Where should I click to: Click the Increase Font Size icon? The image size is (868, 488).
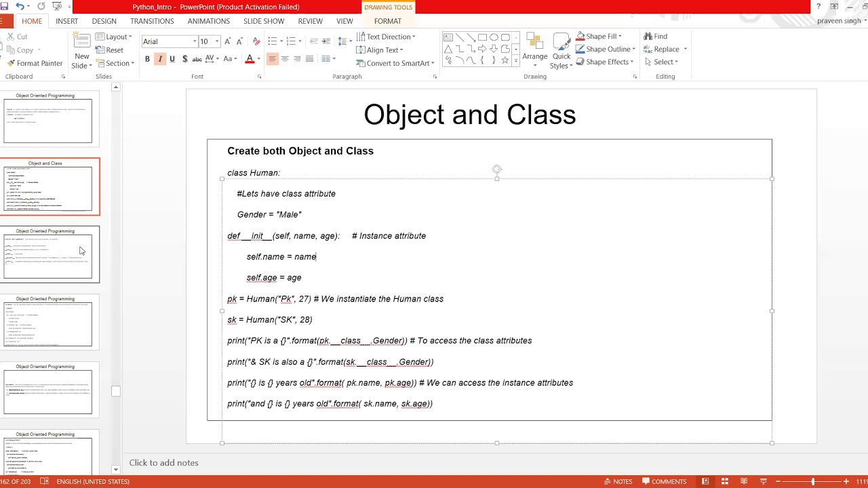tap(228, 41)
